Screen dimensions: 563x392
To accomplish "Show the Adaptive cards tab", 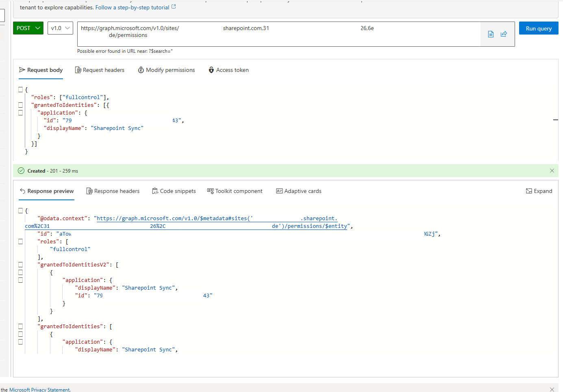I will pyautogui.click(x=299, y=191).
